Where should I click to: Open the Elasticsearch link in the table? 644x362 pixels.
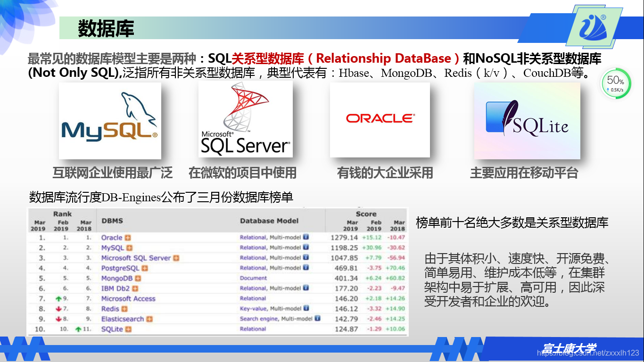pyautogui.click(x=123, y=319)
